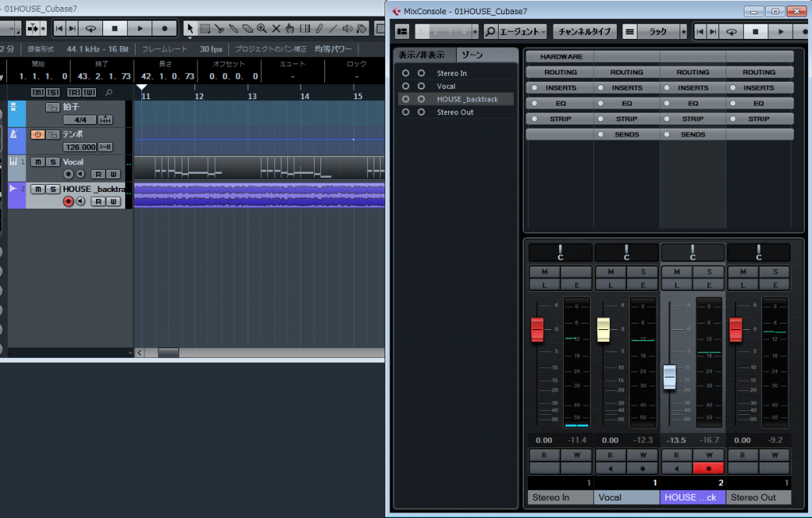This screenshot has height=518, width=812.
Task: Open channel edit E on HOUSE channel
Action: 709,285
